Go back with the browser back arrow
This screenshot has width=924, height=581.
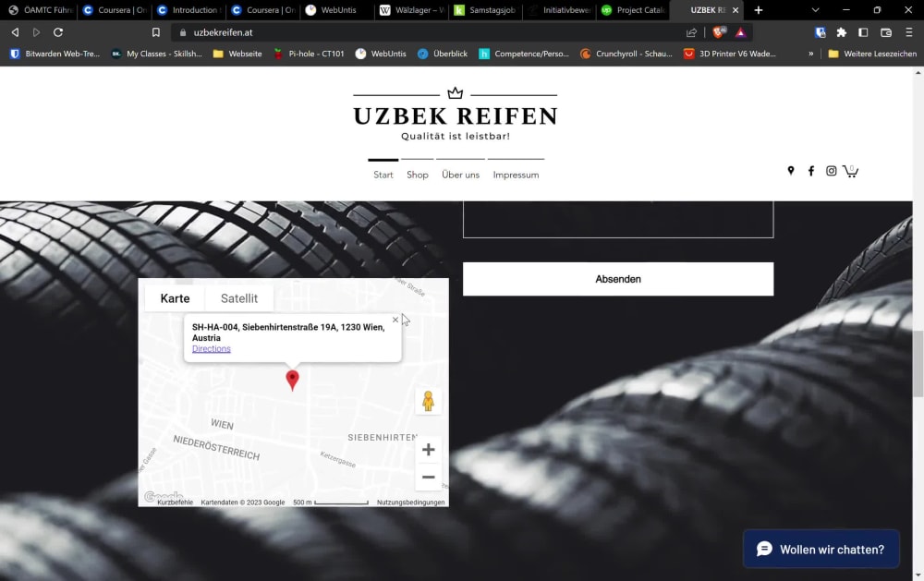coord(16,32)
